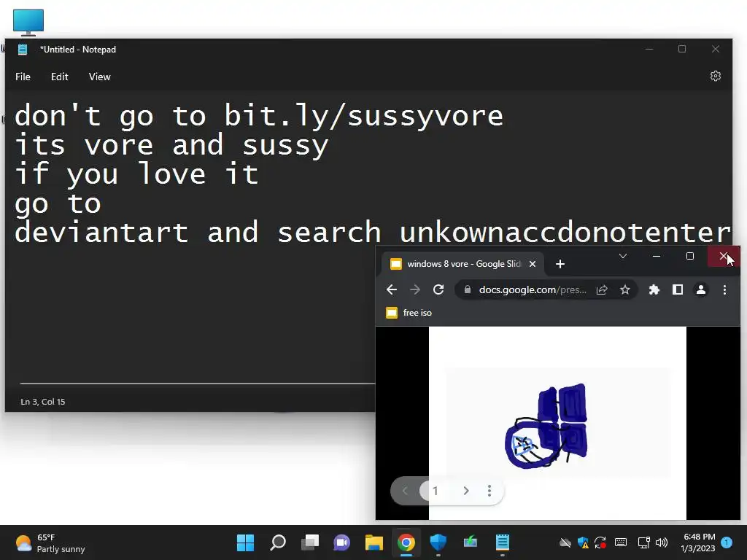Open the File menu in Notepad

click(23, 77)
